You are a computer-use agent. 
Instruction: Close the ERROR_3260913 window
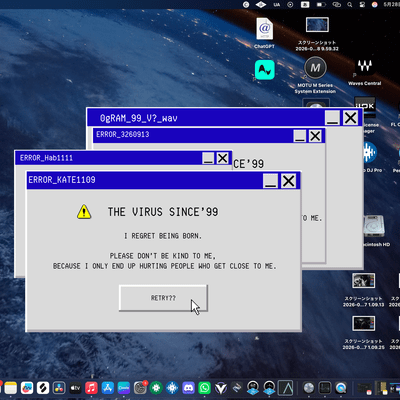point(315,136)
